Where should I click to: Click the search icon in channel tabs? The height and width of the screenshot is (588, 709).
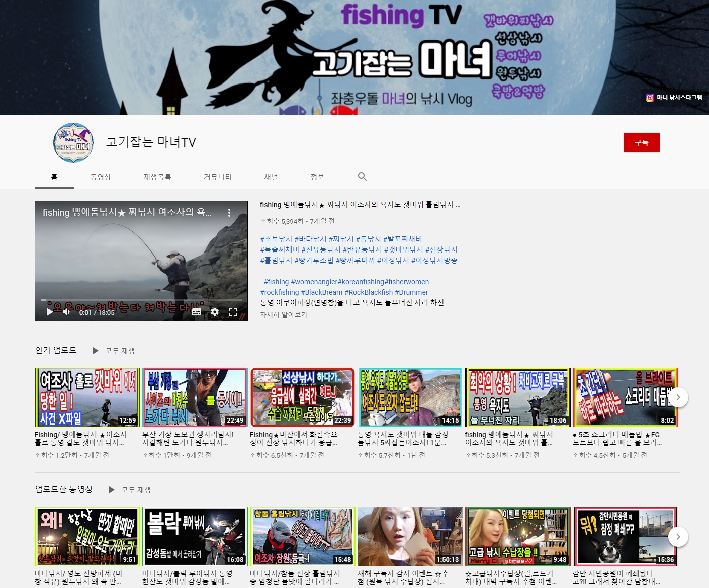362,177
